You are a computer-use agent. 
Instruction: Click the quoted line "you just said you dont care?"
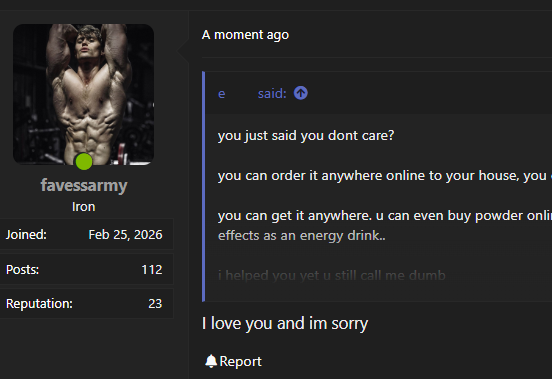(x=306, y=136)
